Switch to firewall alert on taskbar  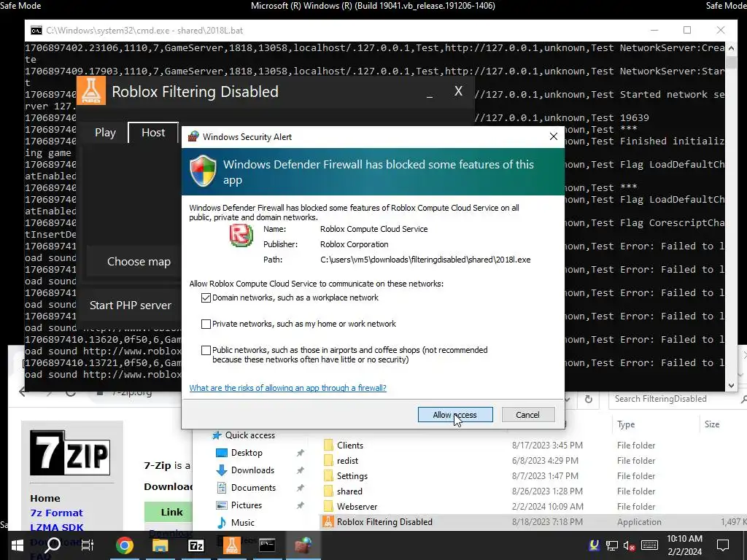(x=303, y=545)
